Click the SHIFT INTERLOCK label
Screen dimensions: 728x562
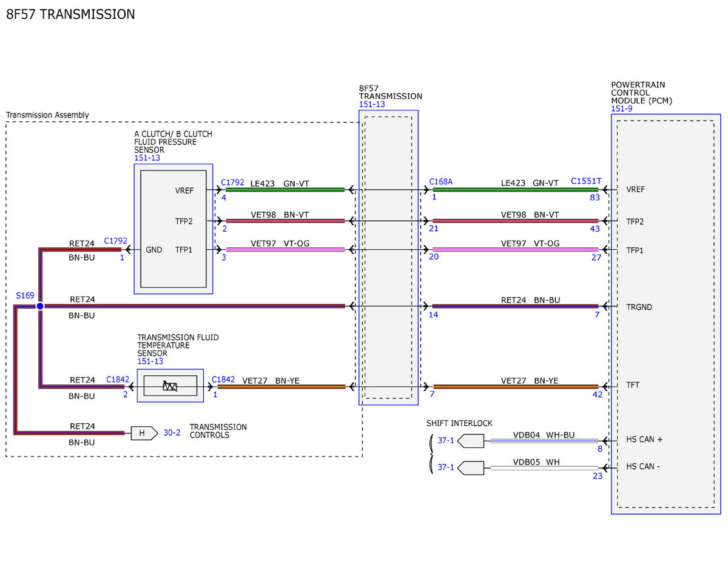coord(459,423)
